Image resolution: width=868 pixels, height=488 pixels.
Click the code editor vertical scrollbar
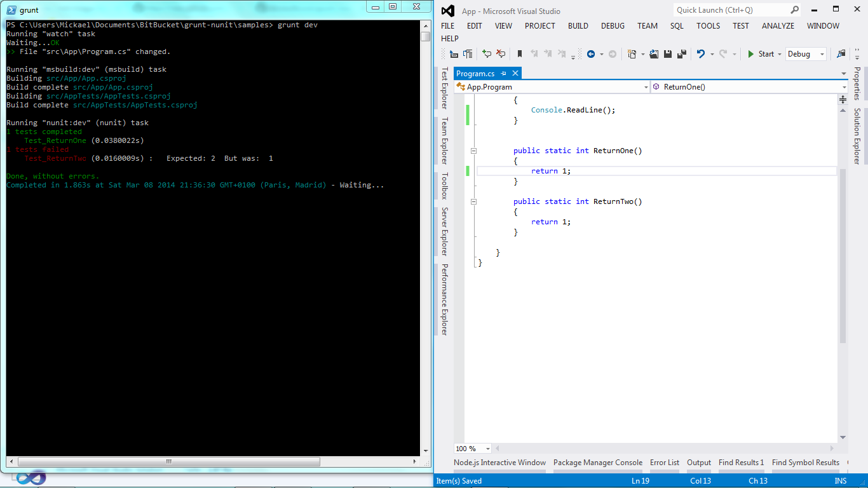point(843,273)
